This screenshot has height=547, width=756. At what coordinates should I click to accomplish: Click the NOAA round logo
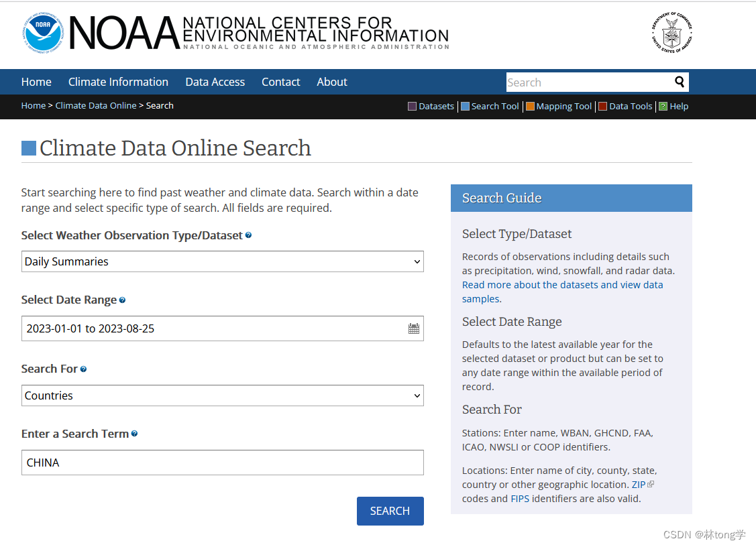click(43, 33)
